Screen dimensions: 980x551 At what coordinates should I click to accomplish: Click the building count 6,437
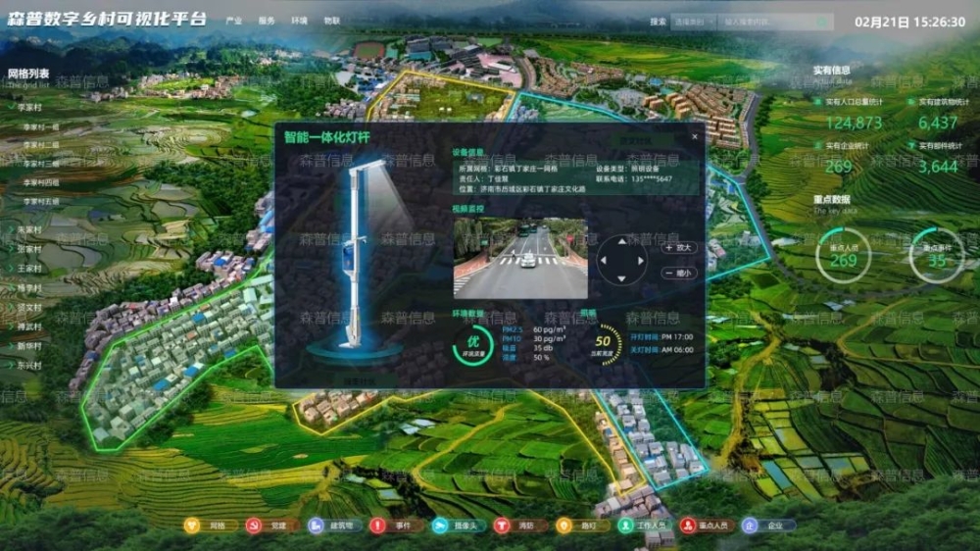tap(937, 124)
